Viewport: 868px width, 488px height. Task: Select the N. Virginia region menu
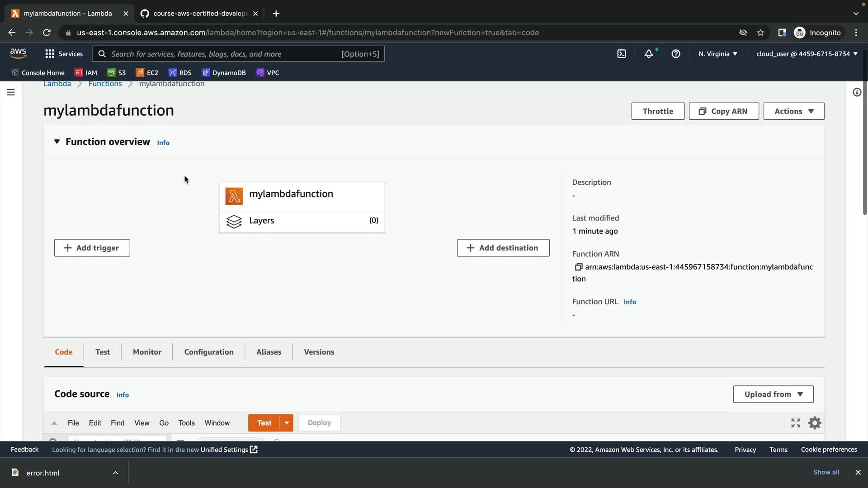(717, 54)
